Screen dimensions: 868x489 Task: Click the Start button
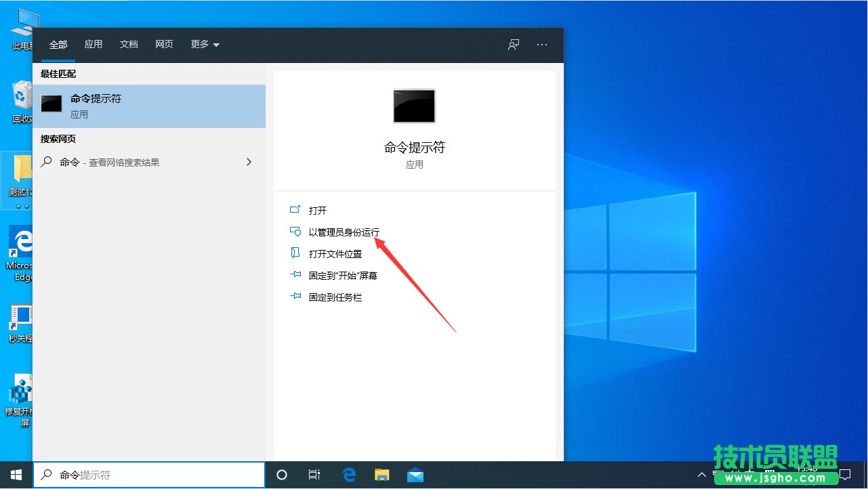(15, 475)
